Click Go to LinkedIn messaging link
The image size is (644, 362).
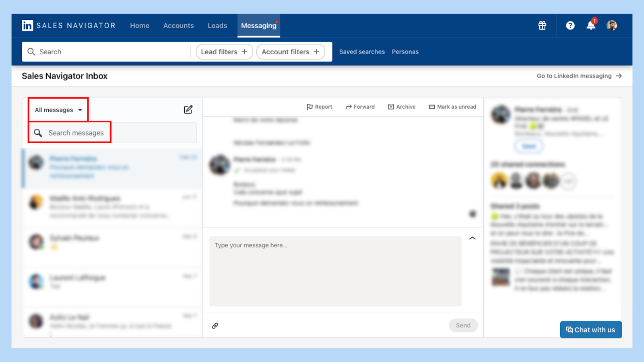579,76
